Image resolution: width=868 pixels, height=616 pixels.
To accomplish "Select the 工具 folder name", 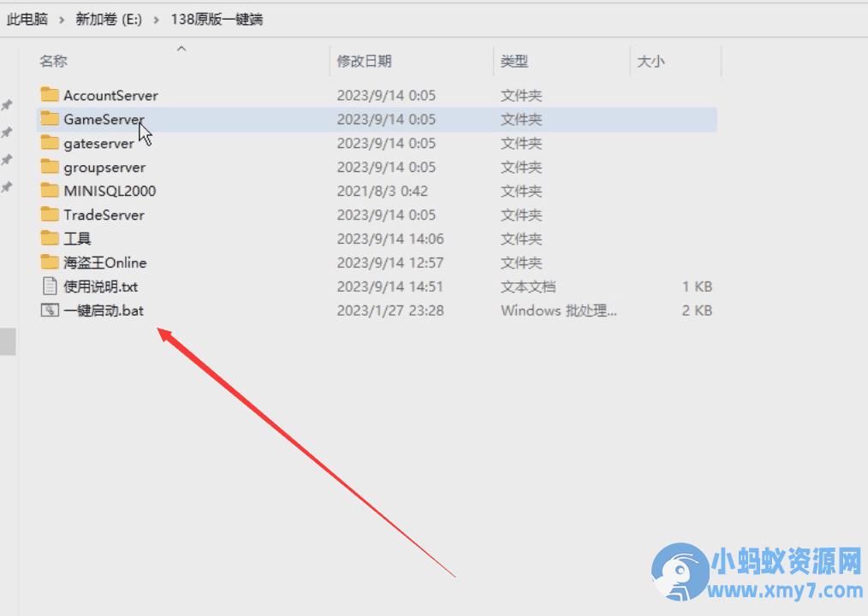I will tap(77, 239).
